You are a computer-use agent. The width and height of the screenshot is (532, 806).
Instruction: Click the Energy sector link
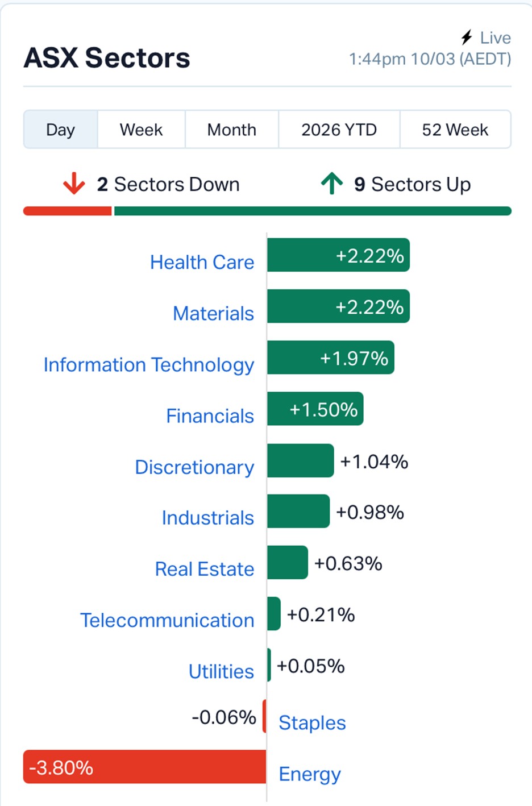point(310,774)
